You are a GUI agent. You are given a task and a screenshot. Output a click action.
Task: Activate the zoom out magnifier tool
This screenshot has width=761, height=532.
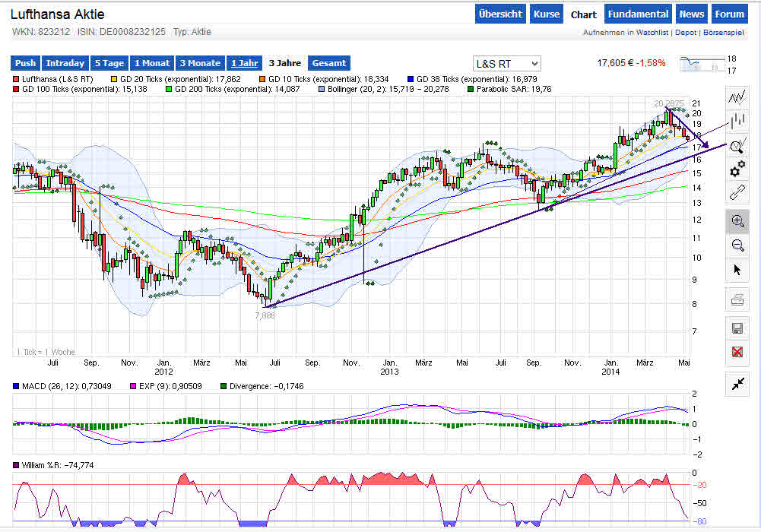click(x=737, y=245)
